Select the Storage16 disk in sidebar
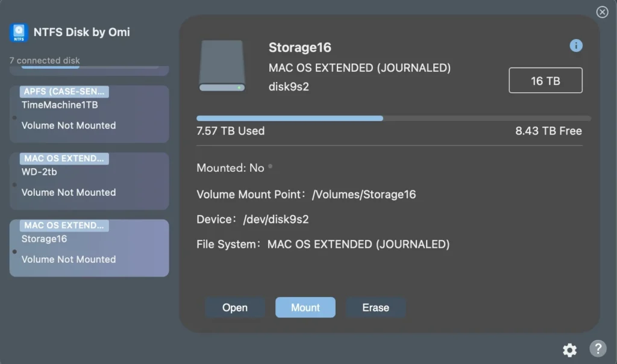The image size is (617, 364). coord(89,248)
